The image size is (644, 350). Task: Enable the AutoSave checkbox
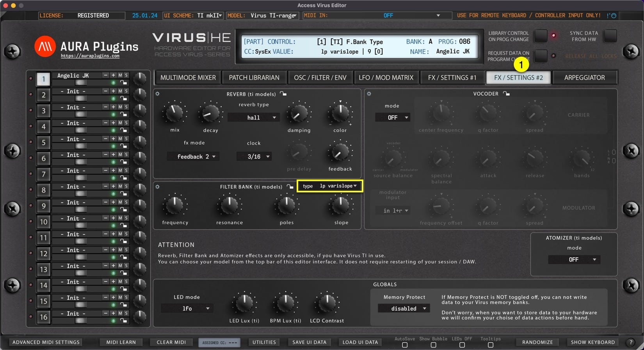405,345
